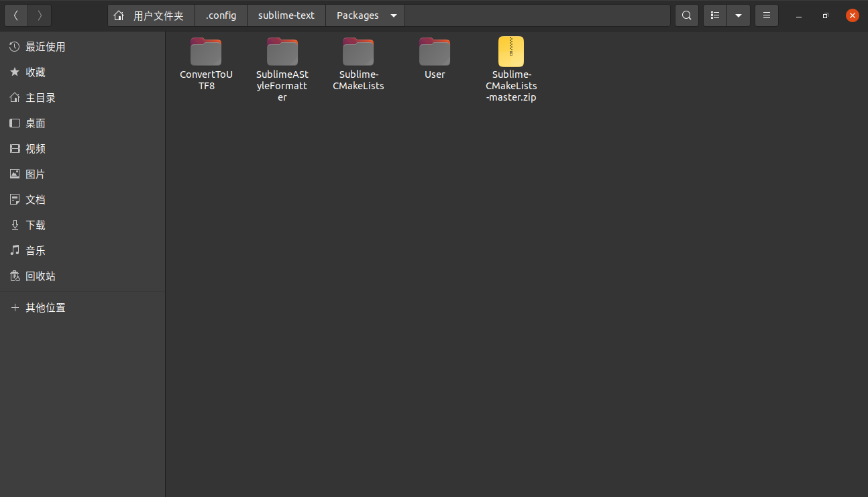Open Packages path dropdown arrow

coord(394,15)
